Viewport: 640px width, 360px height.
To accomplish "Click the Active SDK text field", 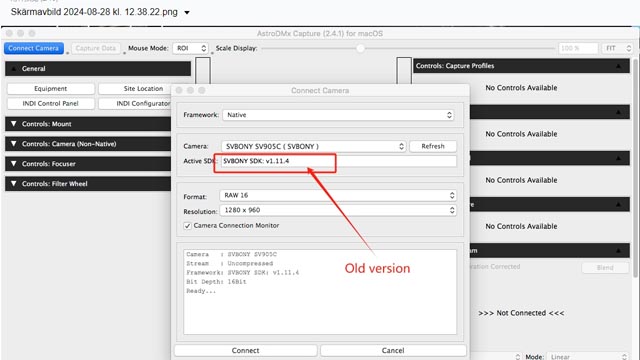I will 338,161.
